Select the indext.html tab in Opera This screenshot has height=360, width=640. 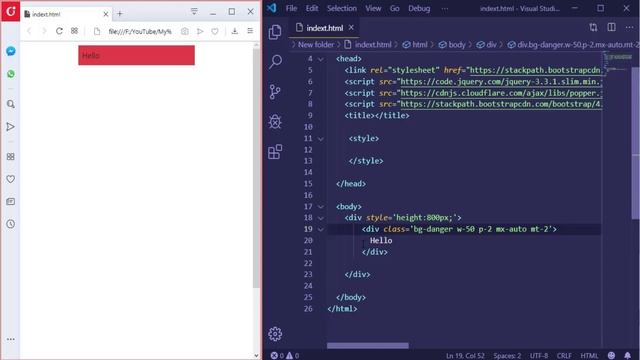[x=65, y=14]
